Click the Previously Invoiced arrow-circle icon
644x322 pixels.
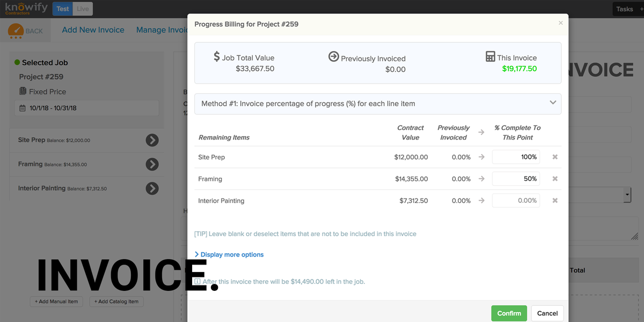pyautogui.click(x=334, y=57)
